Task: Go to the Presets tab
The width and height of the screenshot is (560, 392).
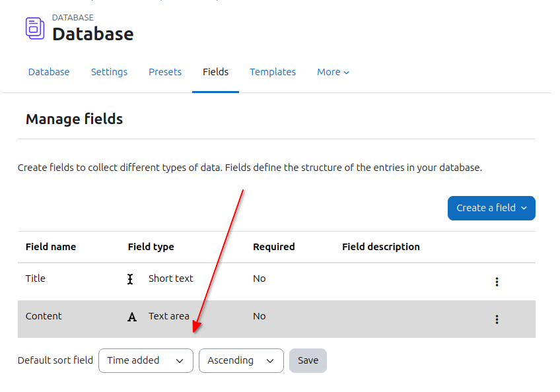Action: 165,72
